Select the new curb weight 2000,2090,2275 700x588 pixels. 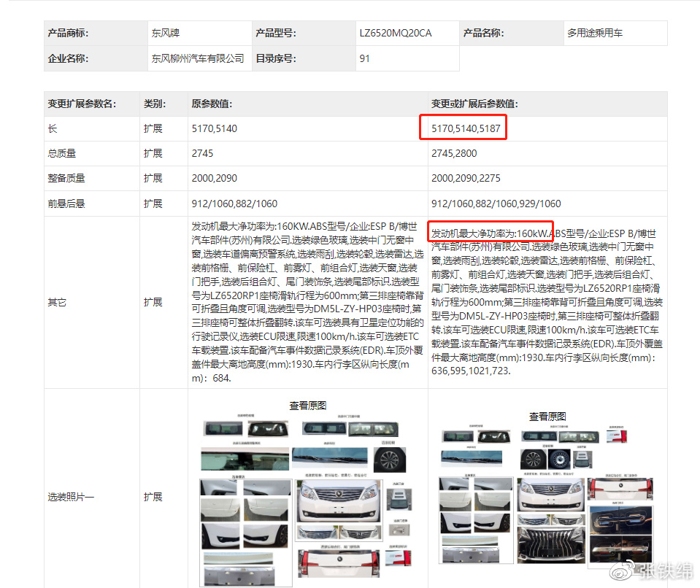click(x=466, y=179)
